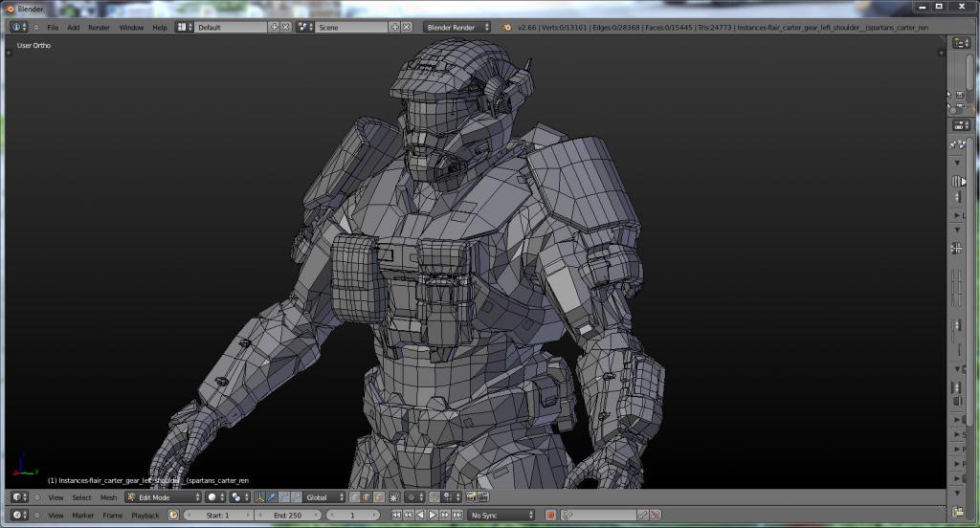
Task: Open the timeline editor type selector
Action: (19, 515)
